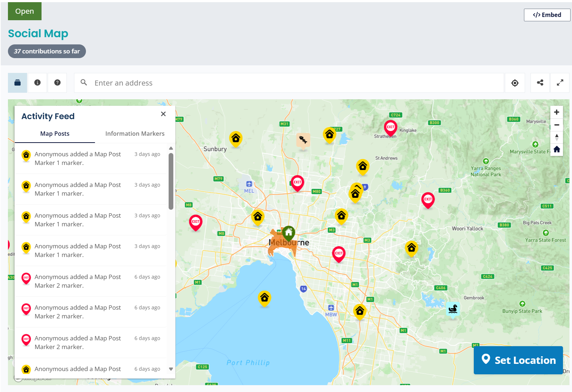This screenshot has height=392, width=572.
Task: Close the Activity Feed panel
Action: point(163,114)
